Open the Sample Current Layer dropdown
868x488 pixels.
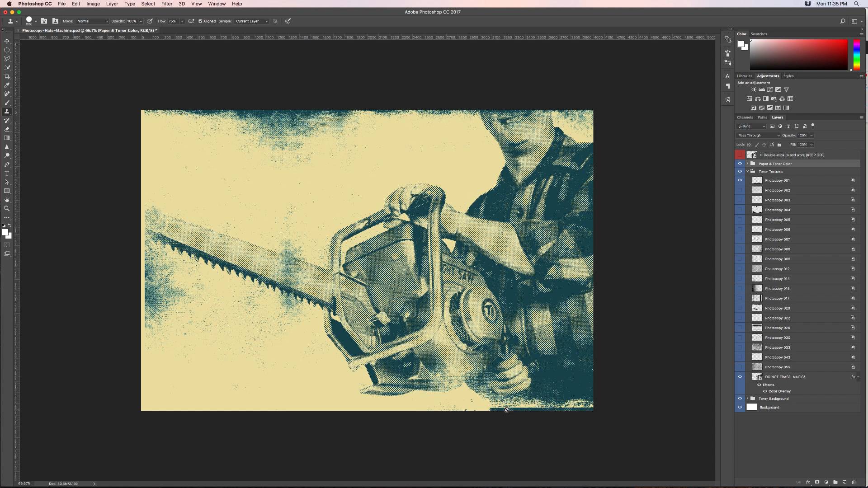251,21
